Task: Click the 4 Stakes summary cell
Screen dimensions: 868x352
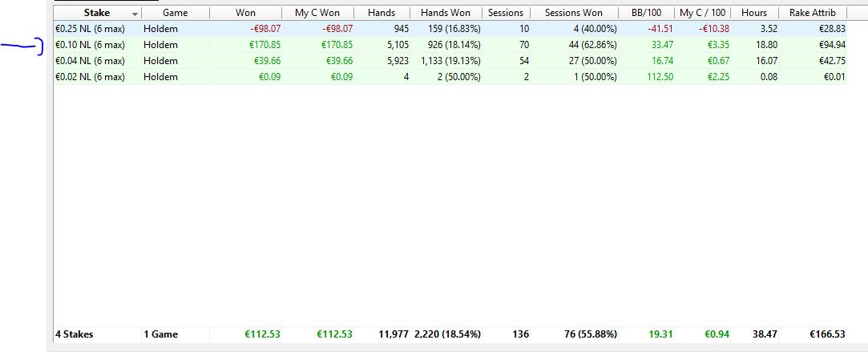Action: [x=75, y=334]
